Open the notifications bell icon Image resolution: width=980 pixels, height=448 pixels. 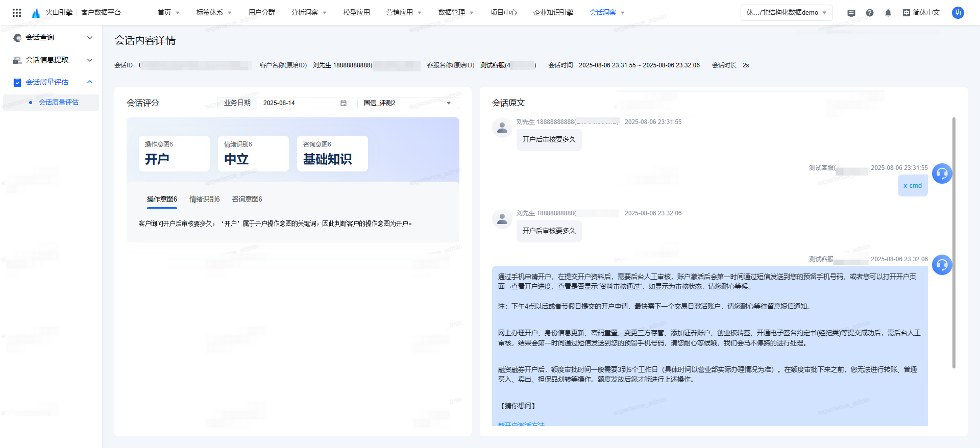[888, 13]
